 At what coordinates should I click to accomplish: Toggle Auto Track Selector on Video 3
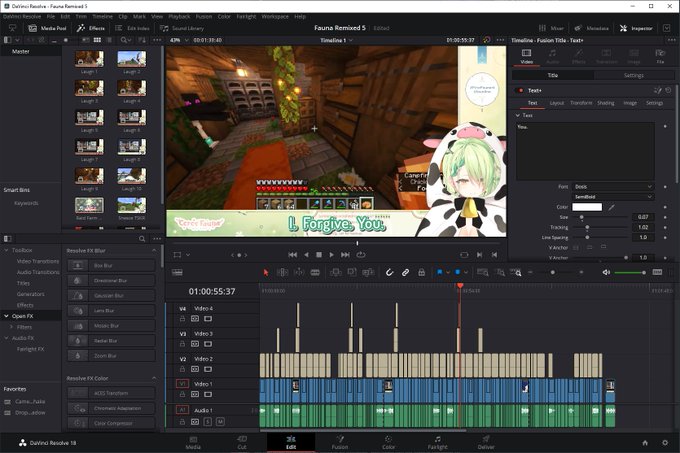coord(195,344)
